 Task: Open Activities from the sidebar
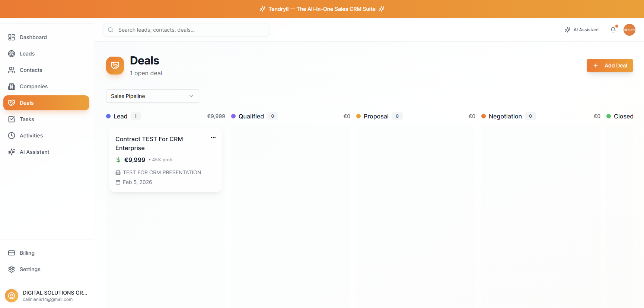click(31, 136)
